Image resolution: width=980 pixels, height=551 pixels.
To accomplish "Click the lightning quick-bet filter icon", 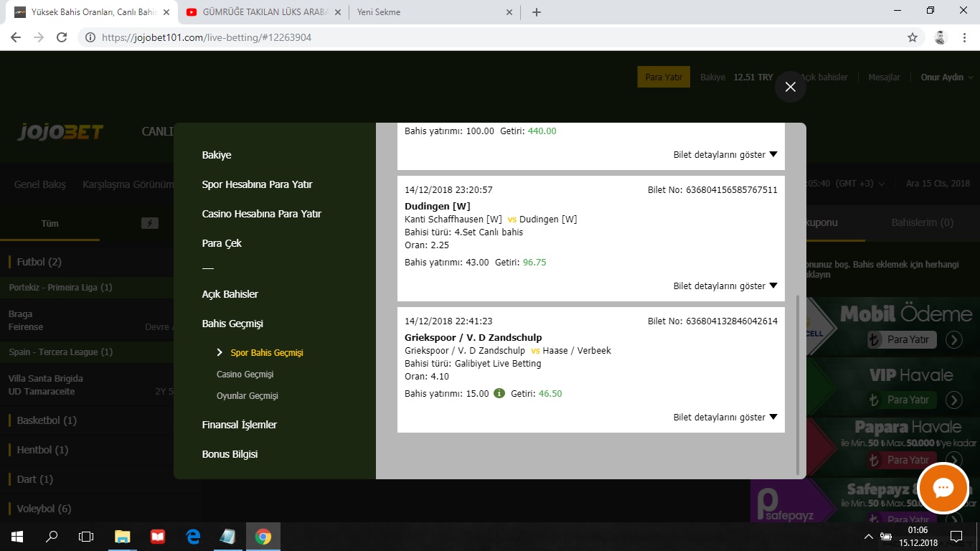I will click(149, 223).
